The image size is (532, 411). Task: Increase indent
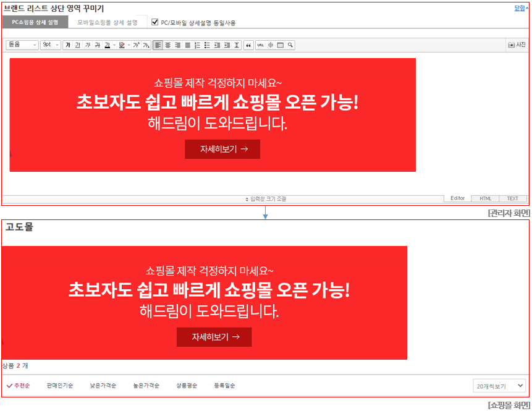click(227, 44)
